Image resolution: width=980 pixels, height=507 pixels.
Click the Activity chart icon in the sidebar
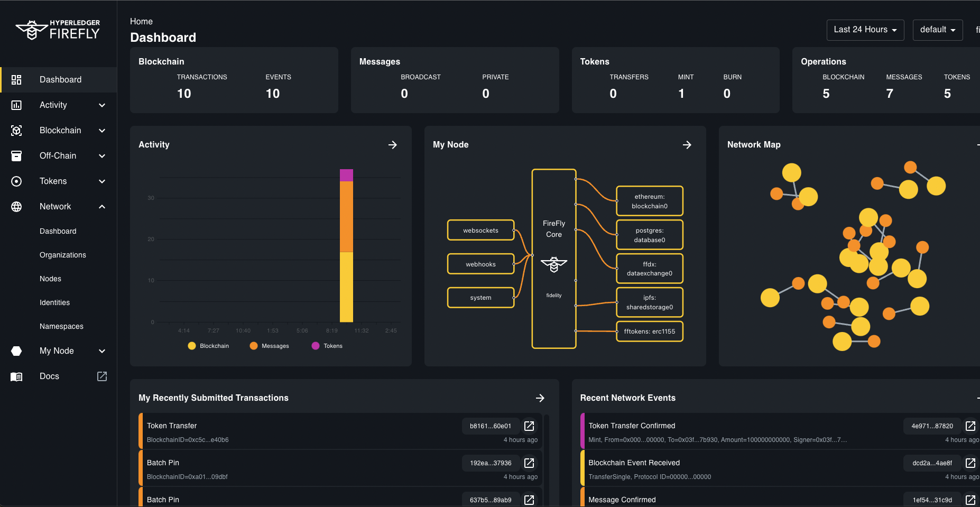click(16, 105)
